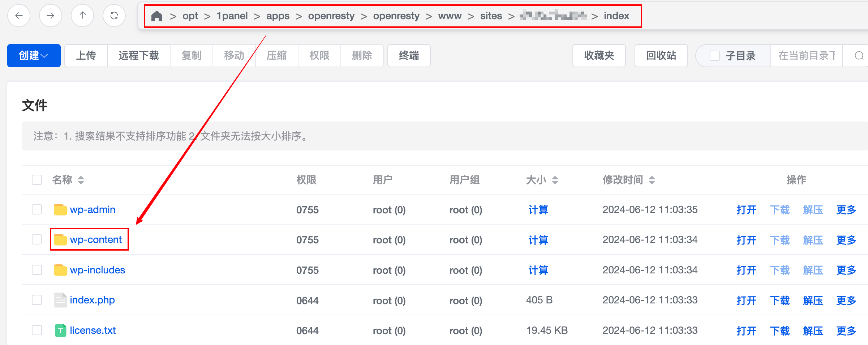Focus the 在当前目录下 search field
868x345 pixels.
(x=807, y=56)
